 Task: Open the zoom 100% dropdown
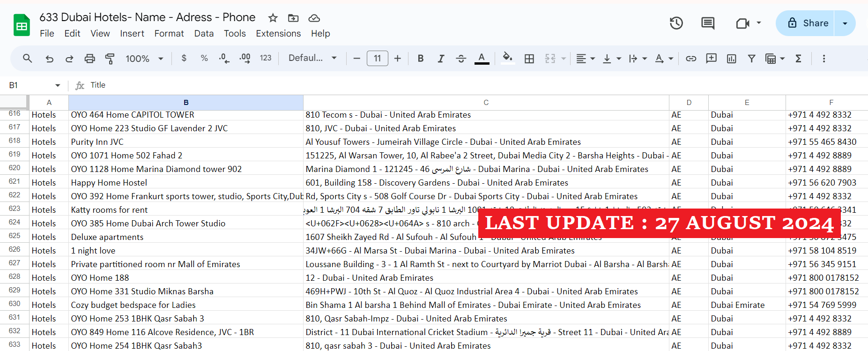tap(144, 59)
